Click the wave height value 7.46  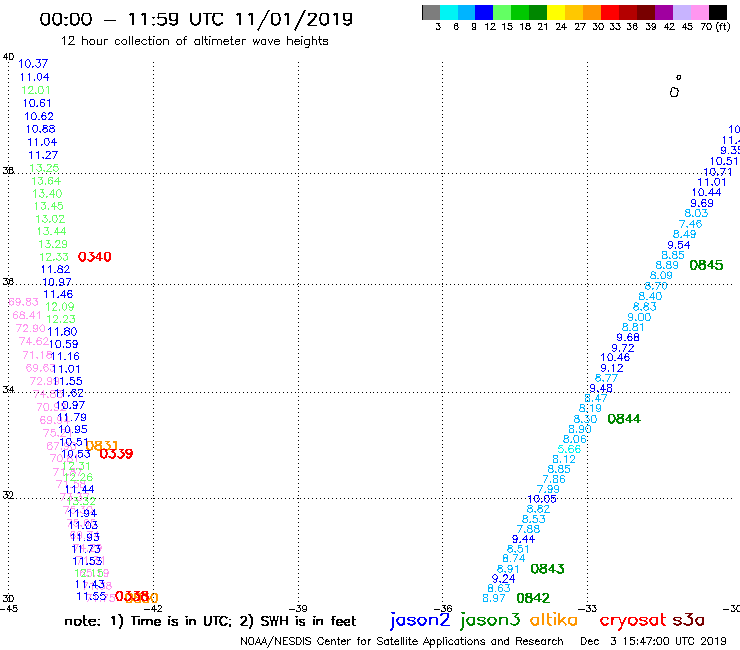point(690,224)
